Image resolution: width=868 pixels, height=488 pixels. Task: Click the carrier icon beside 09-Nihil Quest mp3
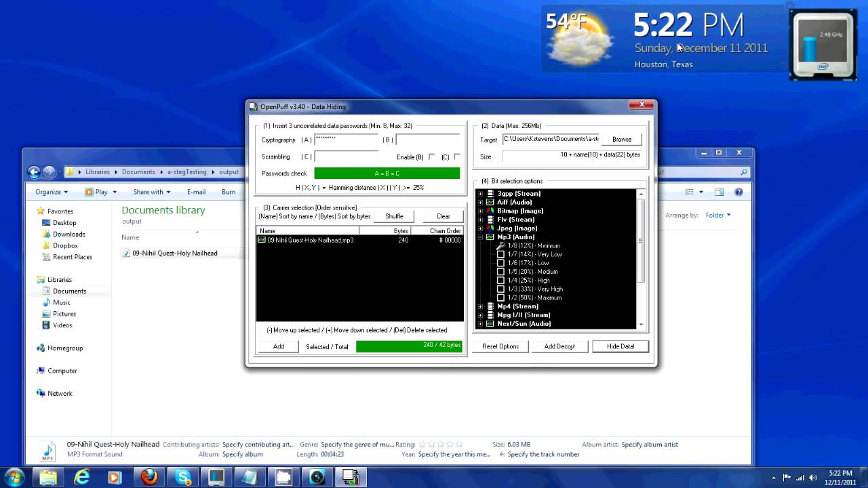pyautogui.click(x=262, y=240)
